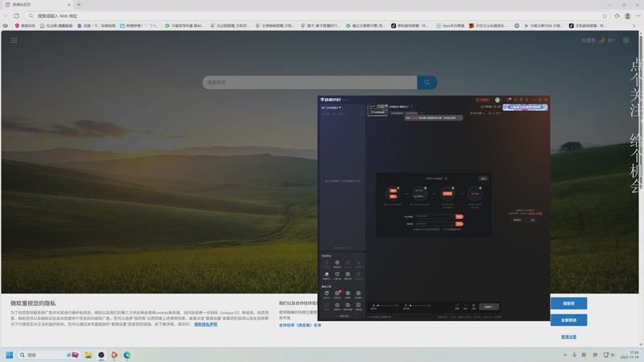Open the Windows Start menu
644x362 pixels.
coord(10,355)
